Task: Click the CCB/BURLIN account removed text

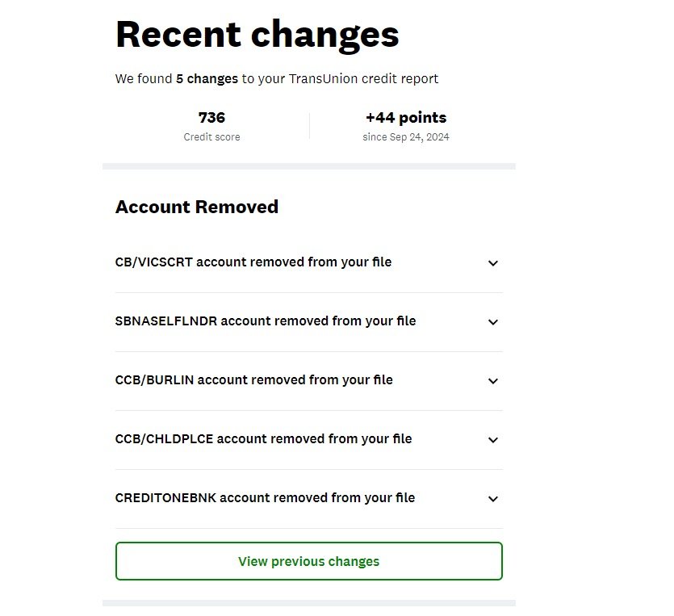Action: pyautogui.click(x=254, y=380)
